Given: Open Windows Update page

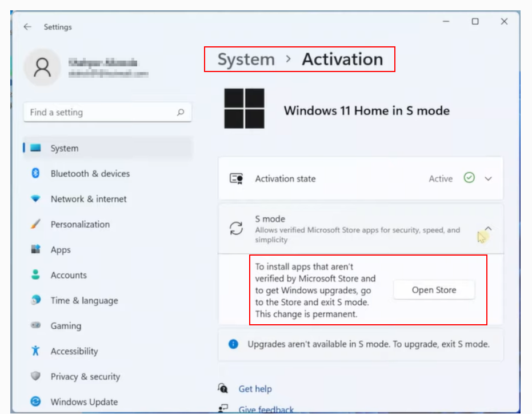Looking at the screenshot, I should pyautogui.click(x=108, y=401).
